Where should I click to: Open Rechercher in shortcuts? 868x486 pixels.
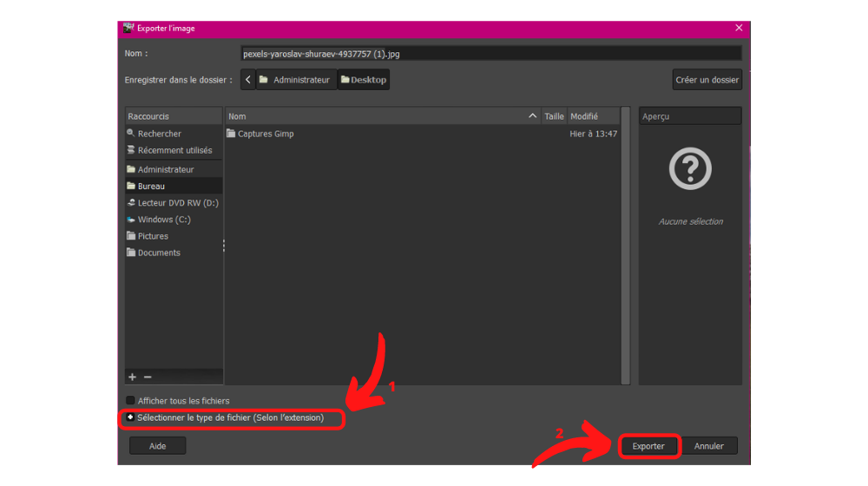(174, 134)
